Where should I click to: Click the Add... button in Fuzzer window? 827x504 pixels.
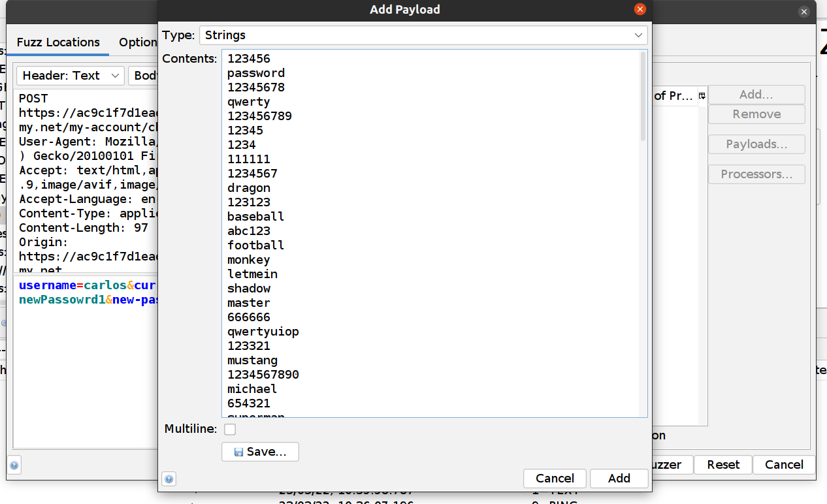click(756, 95)
